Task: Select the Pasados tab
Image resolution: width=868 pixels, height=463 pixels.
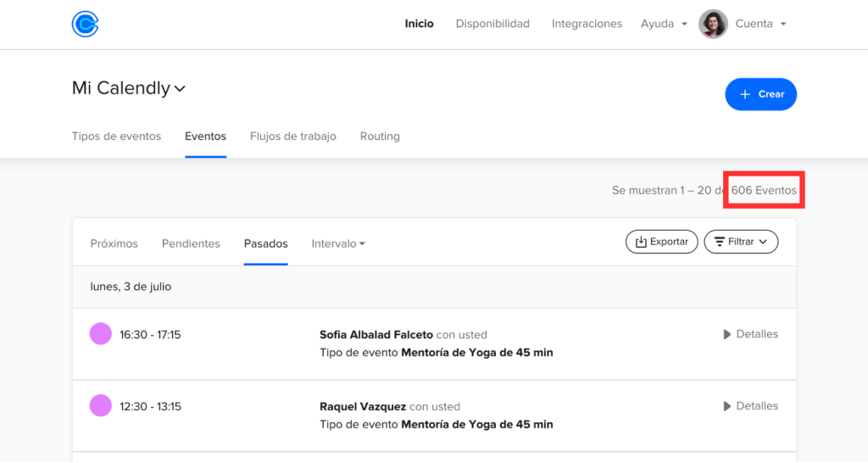Action: click(265, 243)
